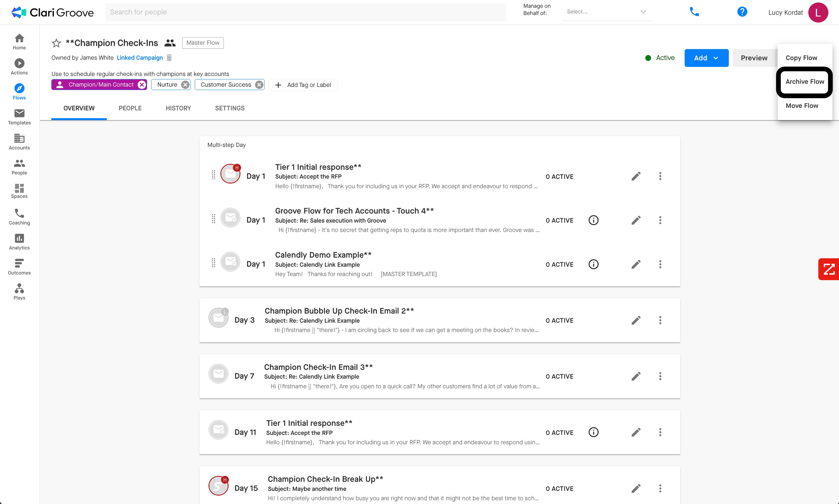Image resolution: width=839 pixels, height=504 pixels.
Task: Remove the Customer Success label
Action: [x=259, y=85]
